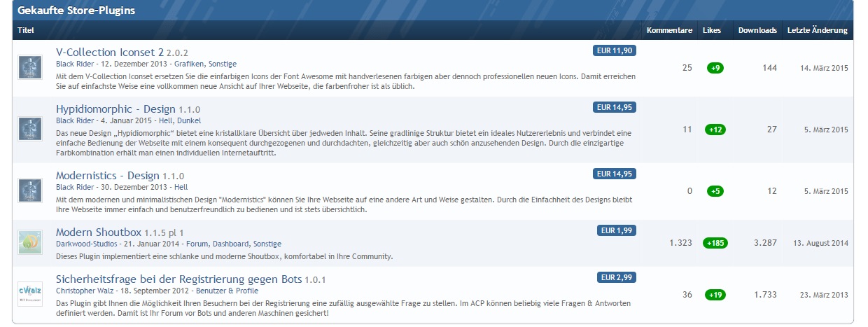Click the +185 likes badge for Modern Shoutbox
Screen dimensions: 868x327
point(715,243)
